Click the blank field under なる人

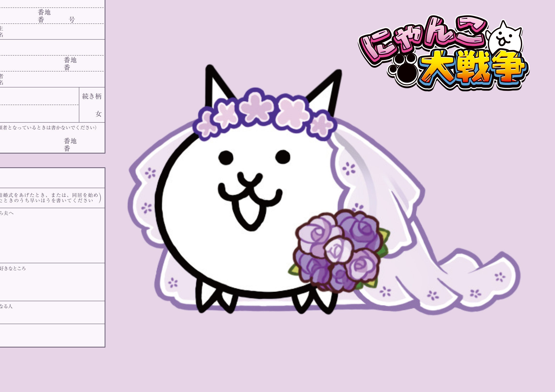(52, 316)
